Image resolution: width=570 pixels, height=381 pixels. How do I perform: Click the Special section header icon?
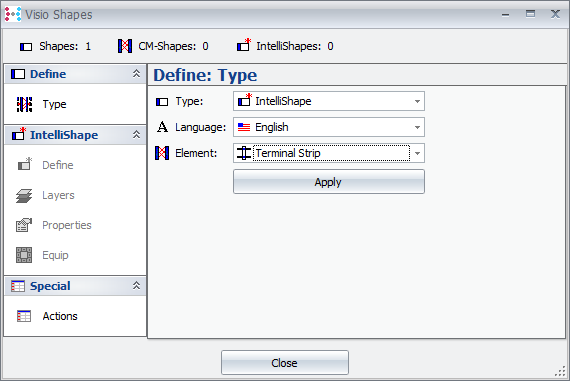[18, 286]
